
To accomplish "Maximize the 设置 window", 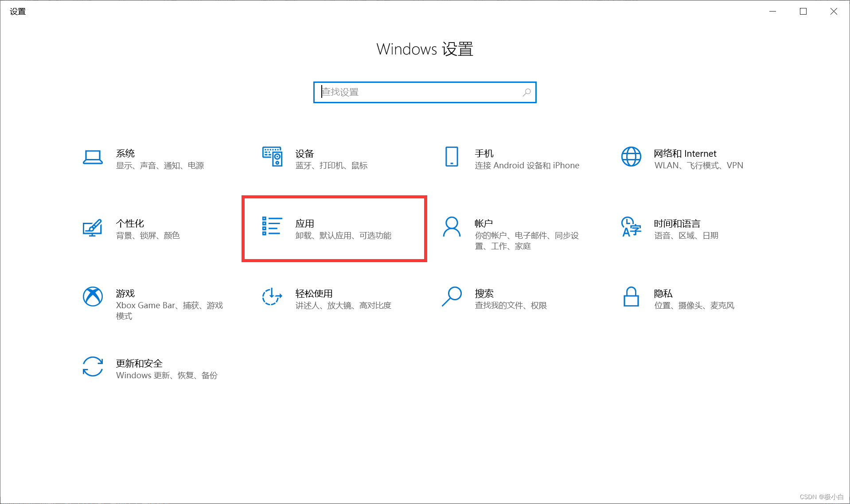I will pyautogui.click(x=803, y=12).
